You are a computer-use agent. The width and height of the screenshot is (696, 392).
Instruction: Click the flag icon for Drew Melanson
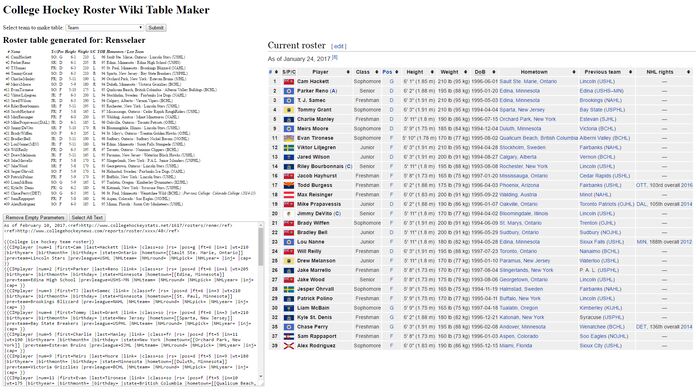289,261
